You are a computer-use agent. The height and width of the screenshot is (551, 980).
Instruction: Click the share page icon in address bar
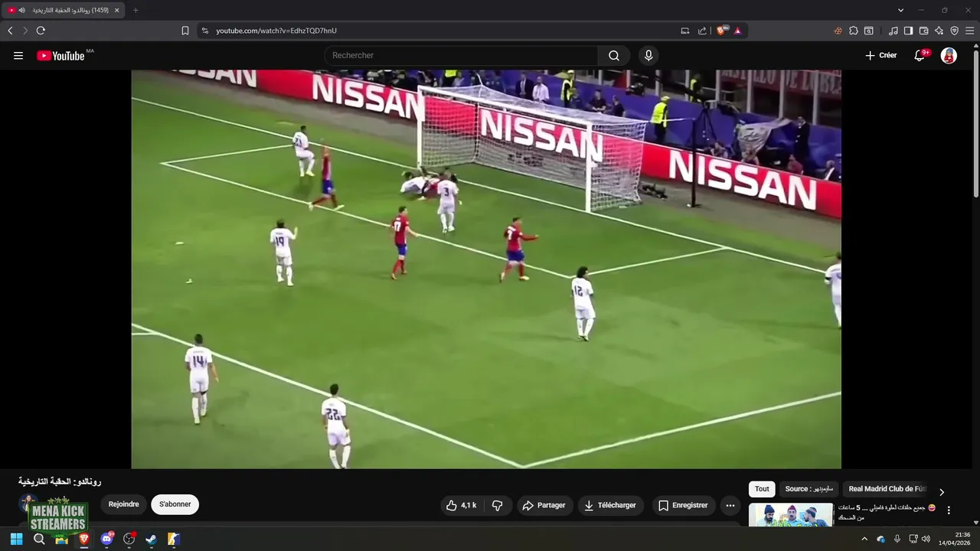pyautogui.click(x=702, y=31)
